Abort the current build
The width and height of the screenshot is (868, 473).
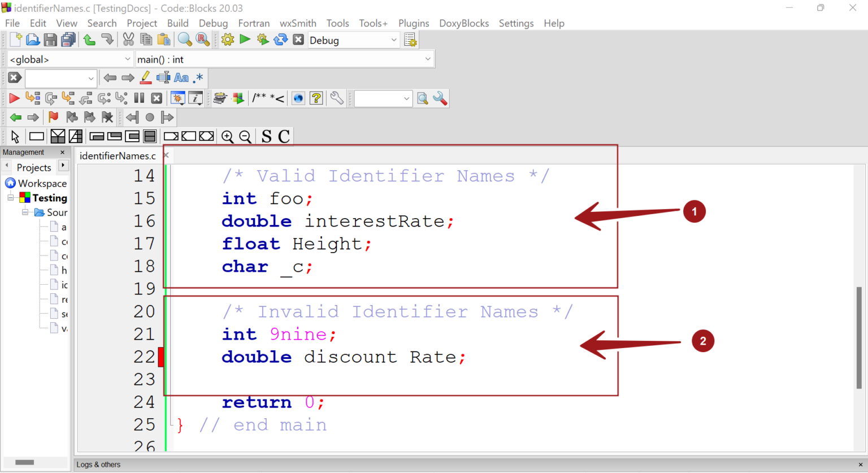click(x=298, y=40)
